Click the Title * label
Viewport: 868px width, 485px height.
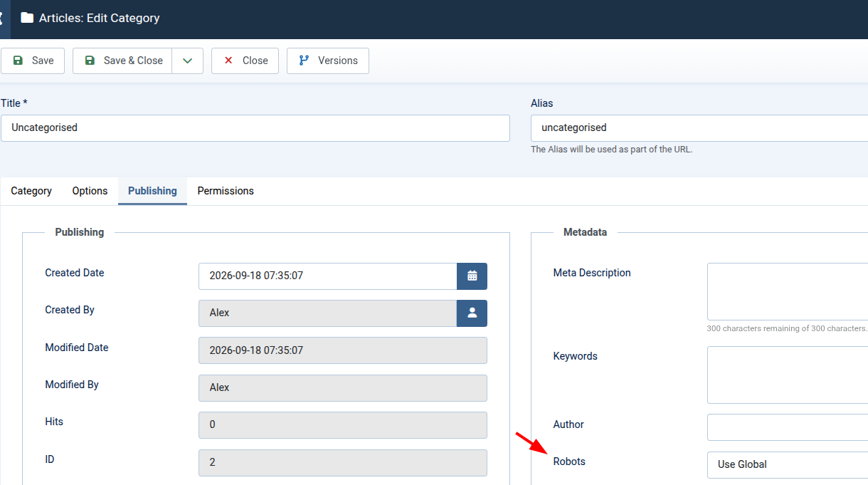[14, 103]
